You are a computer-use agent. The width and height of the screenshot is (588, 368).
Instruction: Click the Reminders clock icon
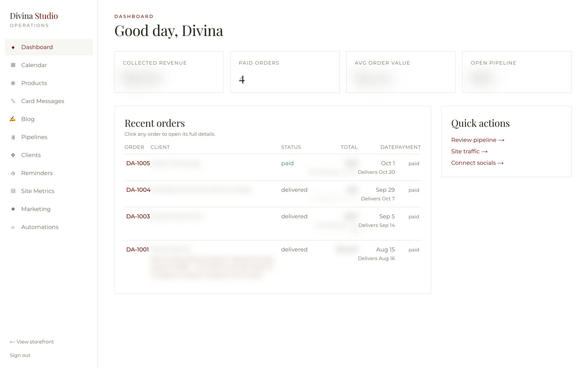tap(13, 173)
